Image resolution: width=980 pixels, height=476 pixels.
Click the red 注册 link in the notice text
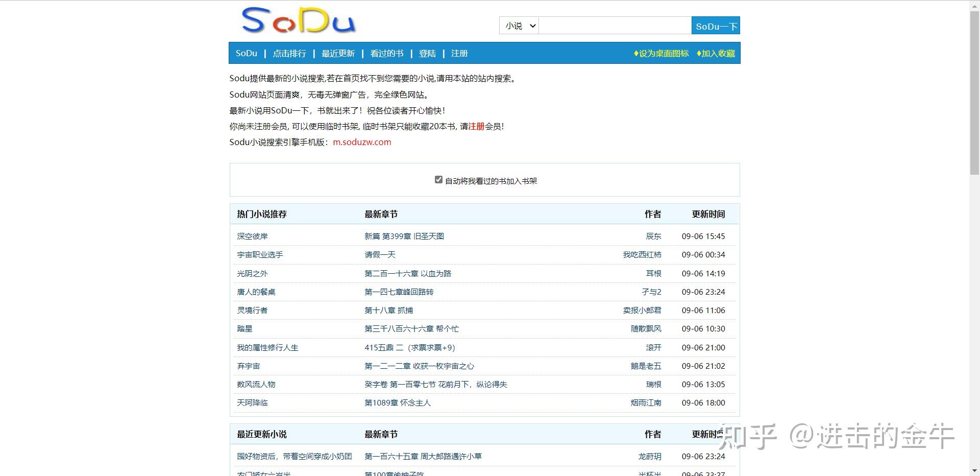click(x=476, y=126)
